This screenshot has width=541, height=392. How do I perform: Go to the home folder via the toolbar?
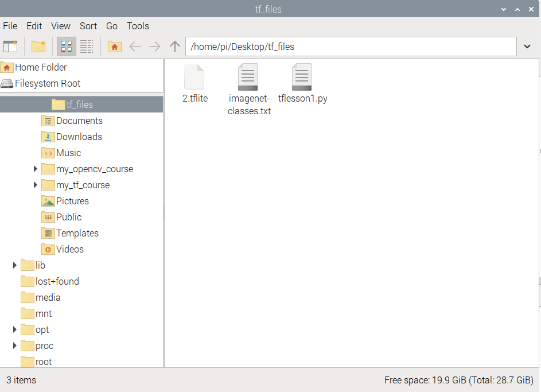[115, 46]
